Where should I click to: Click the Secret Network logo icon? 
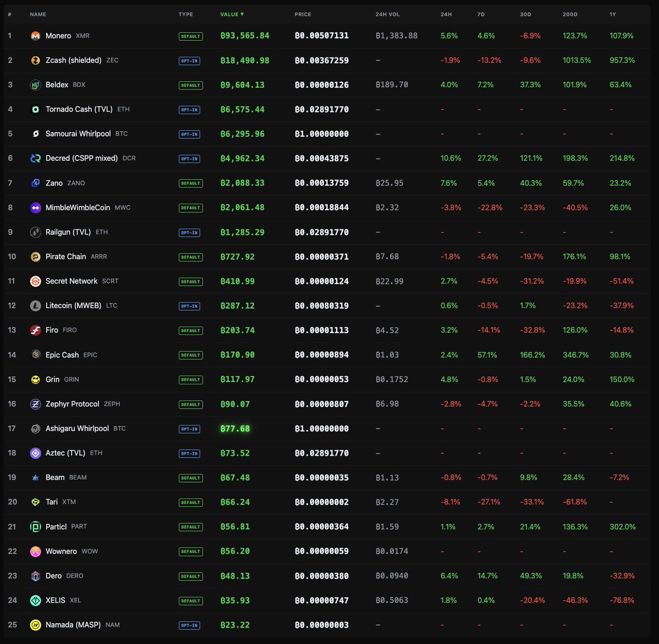pos(35,281)
